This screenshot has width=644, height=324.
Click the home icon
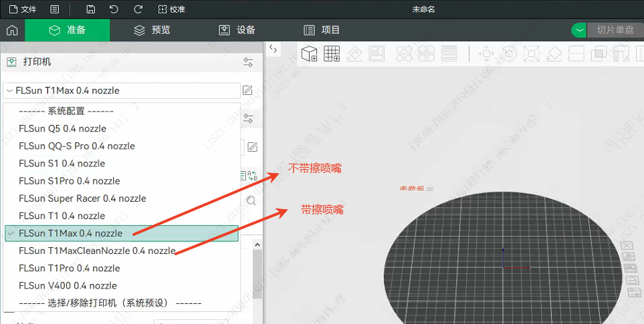(11, 30)
